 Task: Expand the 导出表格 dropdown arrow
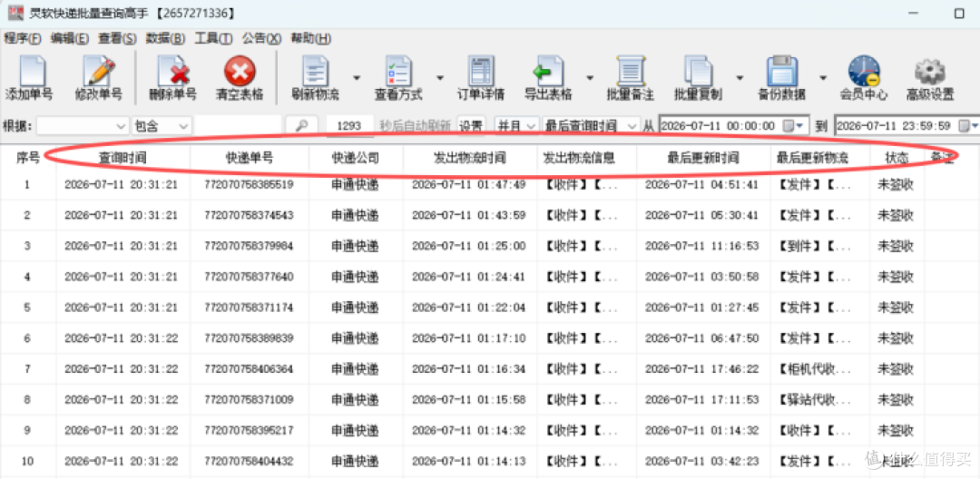tap(590, 78)
